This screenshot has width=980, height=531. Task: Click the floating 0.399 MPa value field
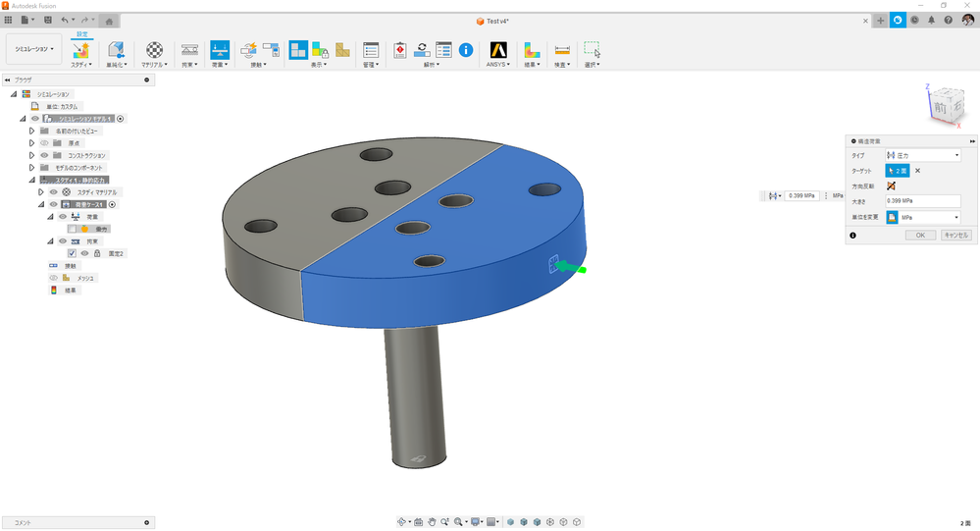(801, 195)
